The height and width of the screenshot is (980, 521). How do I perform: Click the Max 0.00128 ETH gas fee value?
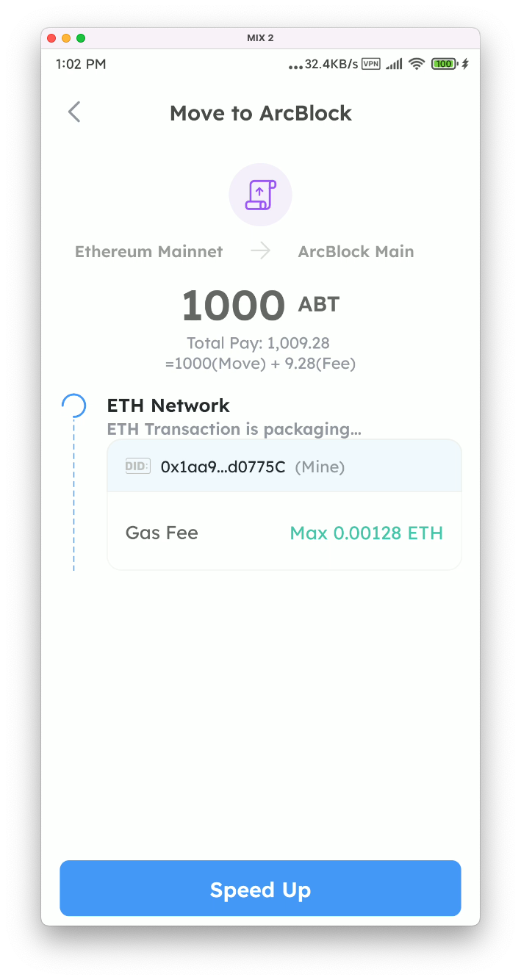(366, 533)
